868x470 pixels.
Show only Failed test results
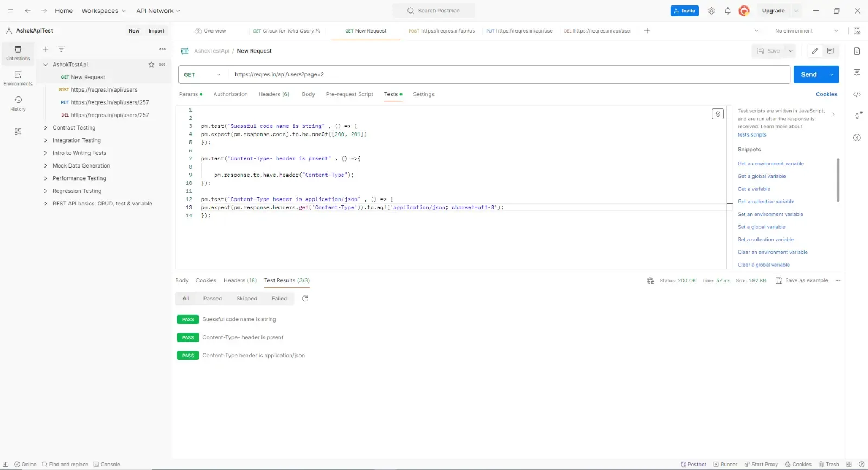coord(279,299)
